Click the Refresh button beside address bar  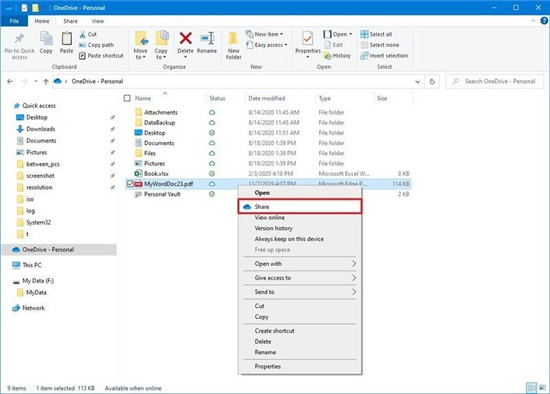click(432, 81)
